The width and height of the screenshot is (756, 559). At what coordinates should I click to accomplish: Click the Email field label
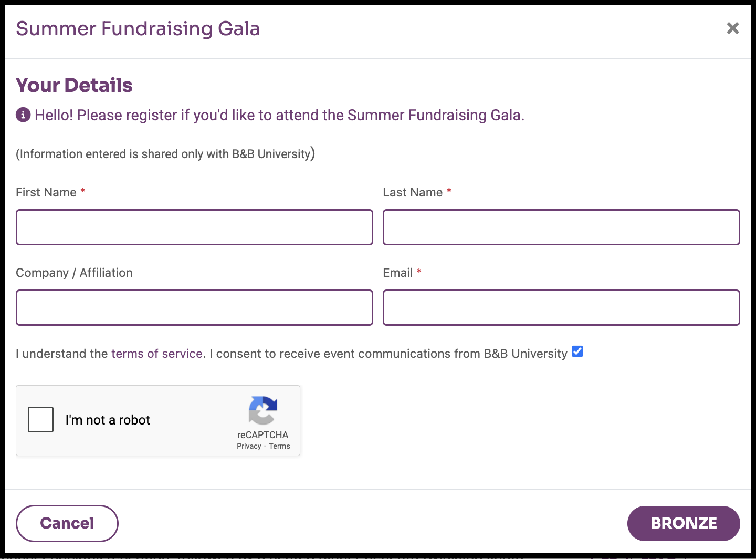[x=398, y=273]
